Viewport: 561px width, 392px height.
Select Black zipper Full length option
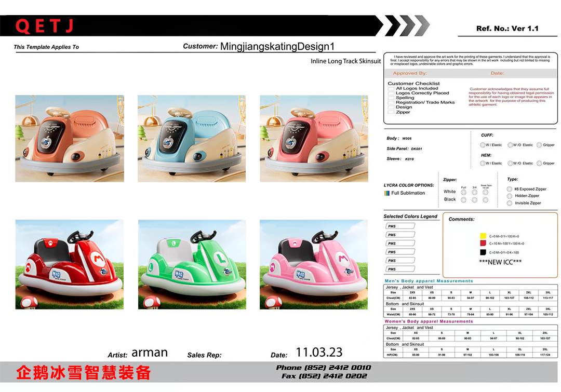pyautogui.click(x=464, y=200)
